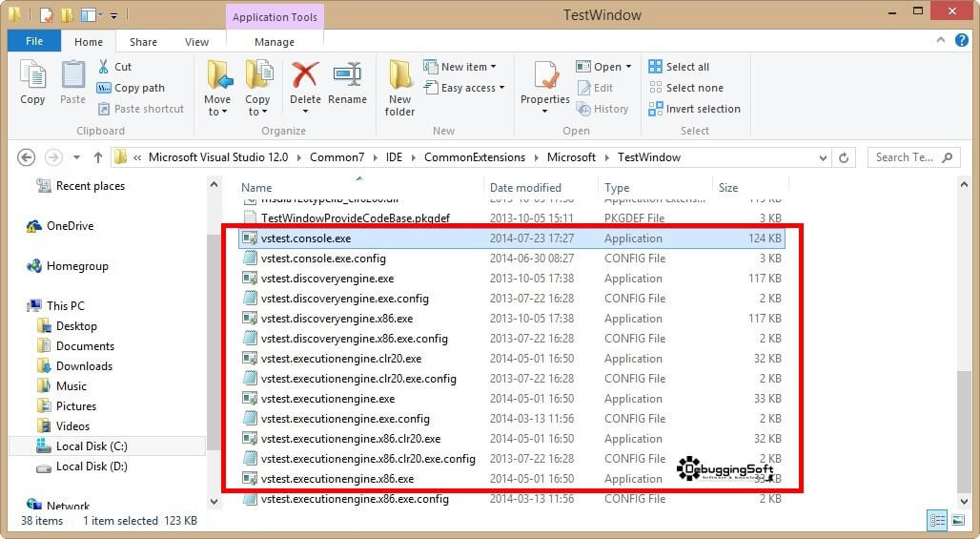Image resolution: width=980 pixels, height=539 pixels.
Task: Open the address bar history dropdown
Action: (x=823, y=157)
